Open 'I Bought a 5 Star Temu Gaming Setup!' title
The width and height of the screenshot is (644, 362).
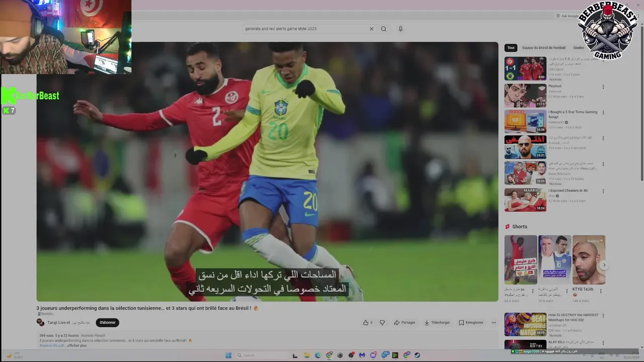point(573,114)
